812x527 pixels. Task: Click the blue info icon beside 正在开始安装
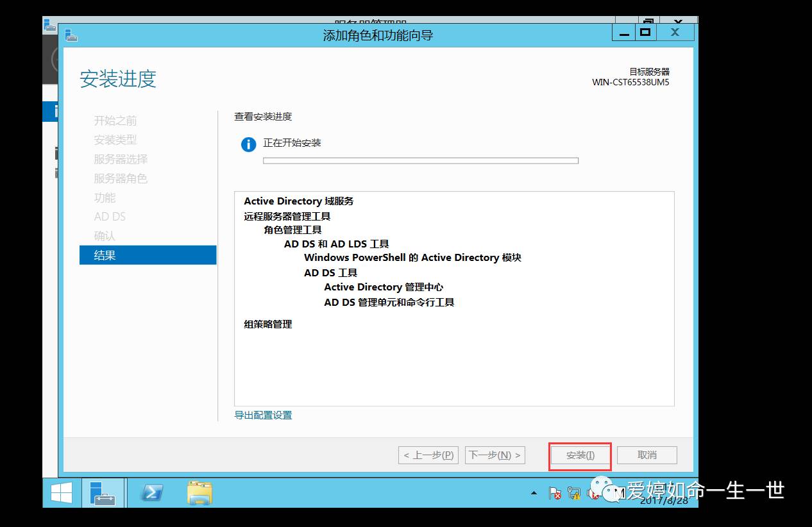248,145
